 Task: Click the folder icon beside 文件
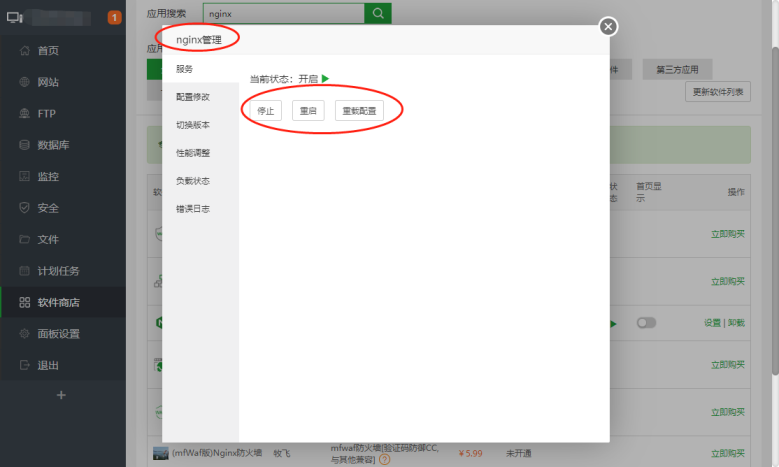[x=24, y=239]
